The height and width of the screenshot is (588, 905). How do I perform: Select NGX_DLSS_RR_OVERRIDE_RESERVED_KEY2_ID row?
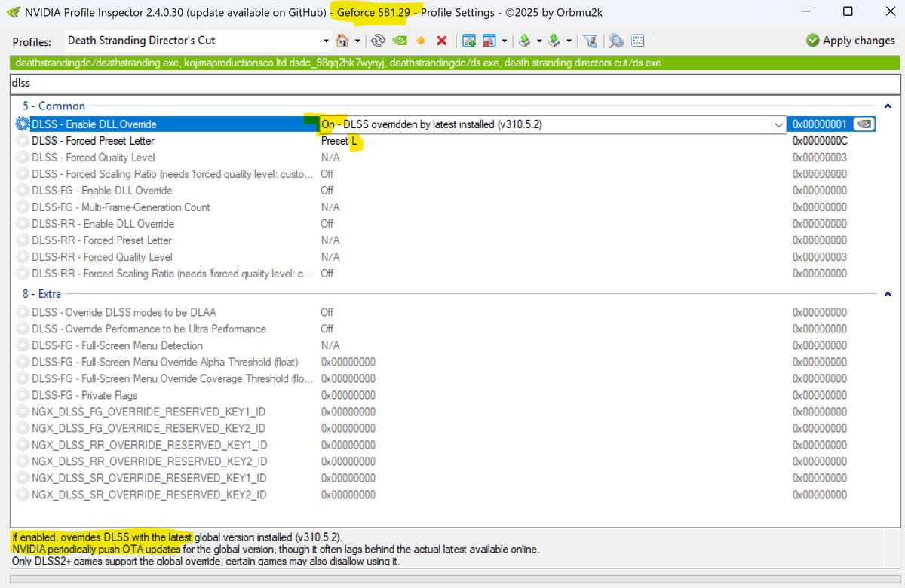click(x=445, y=461)
